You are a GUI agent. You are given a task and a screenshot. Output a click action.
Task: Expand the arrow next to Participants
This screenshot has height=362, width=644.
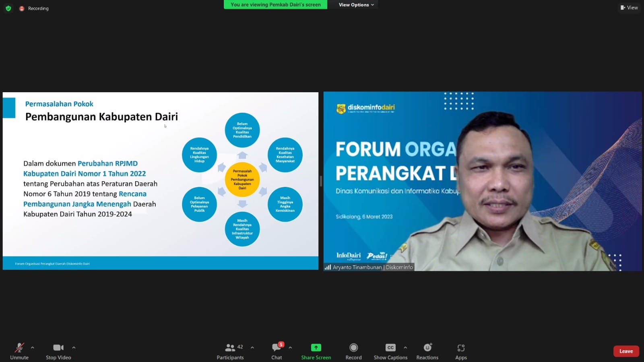point(252,348)
